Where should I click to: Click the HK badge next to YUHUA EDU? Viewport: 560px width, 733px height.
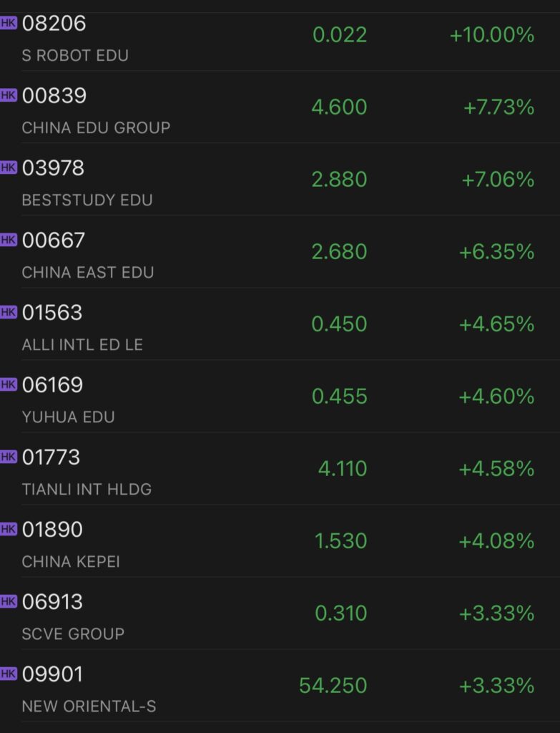tap(8, 383)
